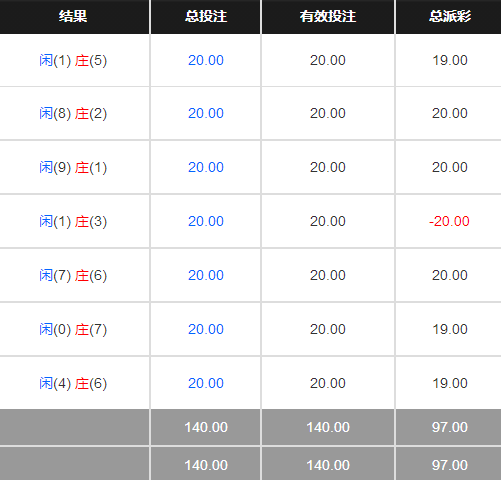Open the blue 20.00 bet link for 闲(4) 庄(6)
Image resolution: width=501 pixels, height=480 pixels.
(x=206, y=383)
